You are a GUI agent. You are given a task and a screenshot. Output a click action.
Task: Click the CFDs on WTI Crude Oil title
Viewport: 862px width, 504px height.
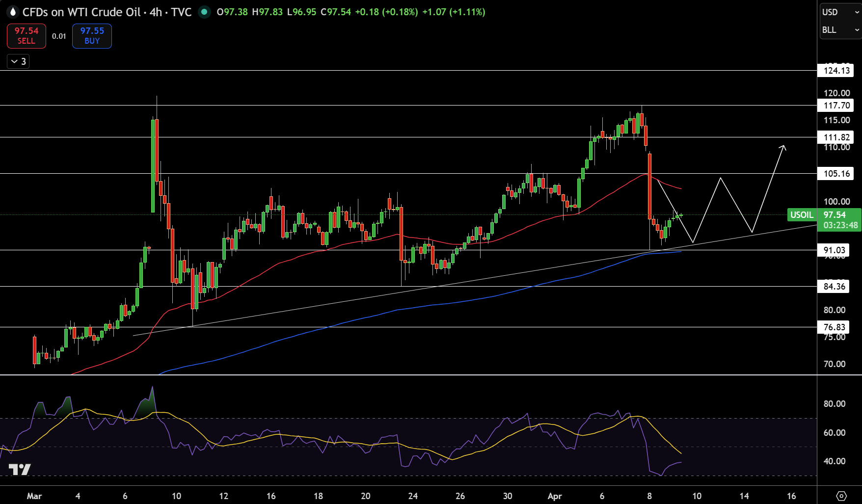pyautogui.click(x=81, y=12)
